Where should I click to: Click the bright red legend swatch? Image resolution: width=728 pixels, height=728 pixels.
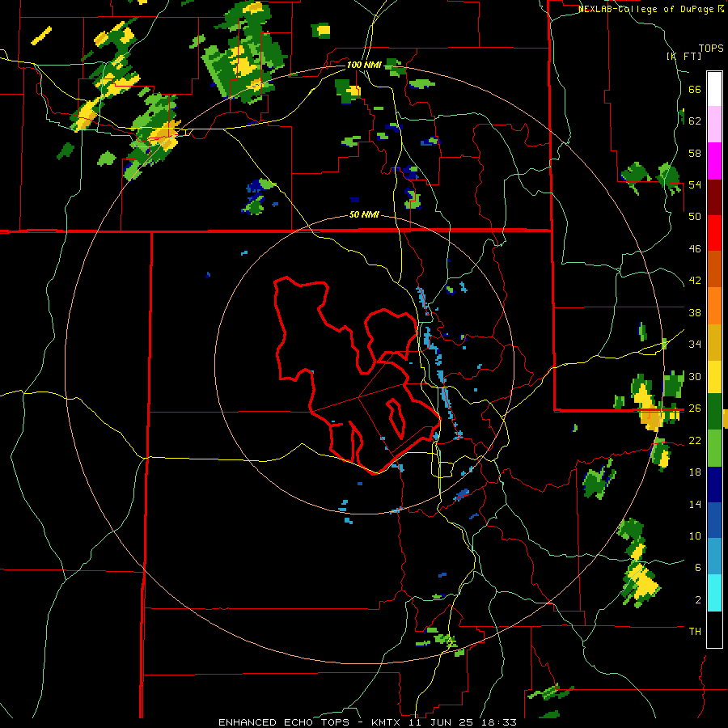coord(714,233)
